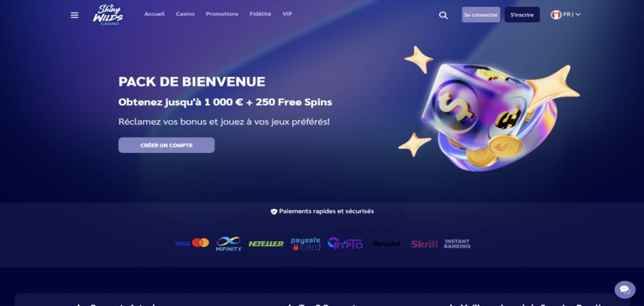
Task: Open the search magnifier icon
Action: click(443, 15)
